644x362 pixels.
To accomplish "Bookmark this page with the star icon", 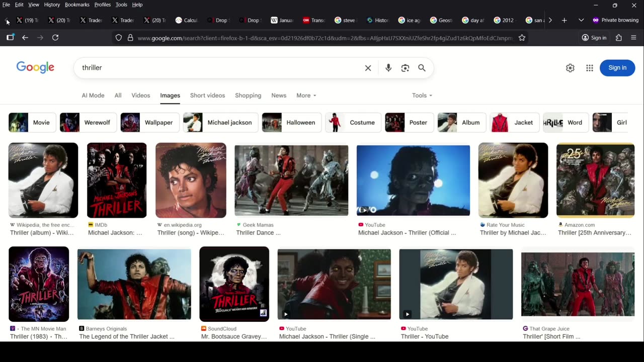I will pyautogui.click(x=522, y=38).
